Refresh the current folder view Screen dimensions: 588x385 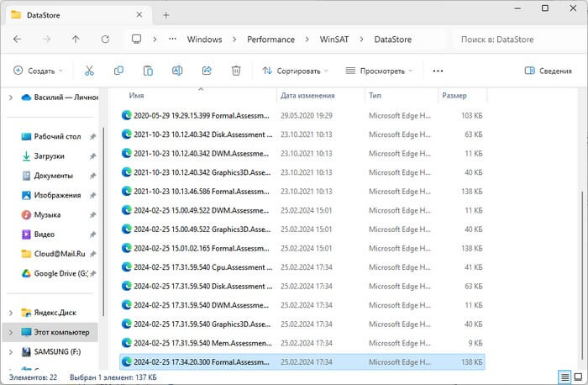pyautogui.click(x=105, y=39)
